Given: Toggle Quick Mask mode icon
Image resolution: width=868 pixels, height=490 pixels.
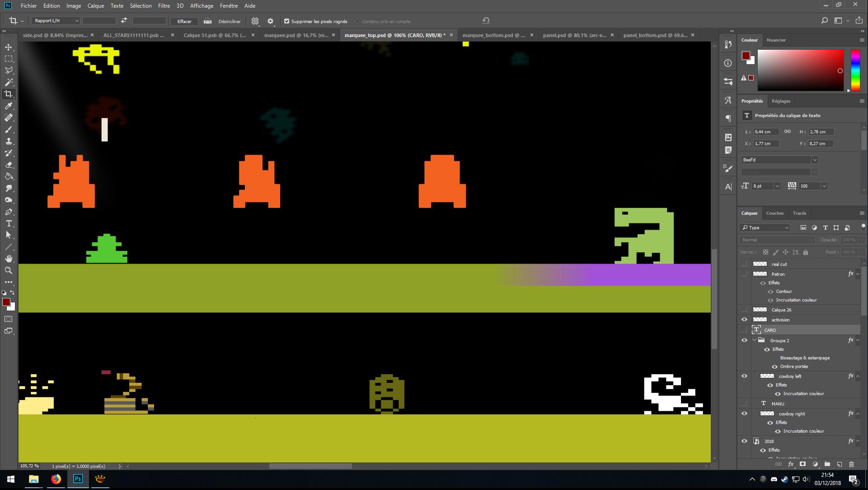Looking at the screenshot, I should pos(9,319).
